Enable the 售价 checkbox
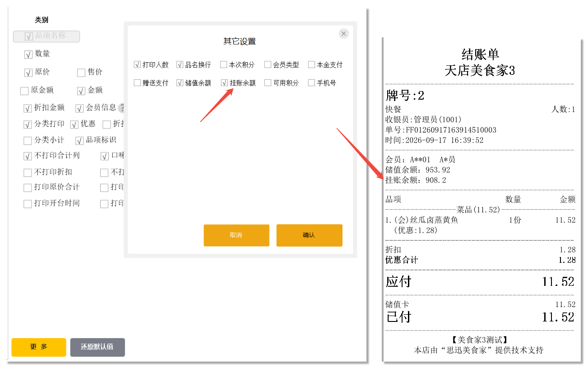Image resolution: width=588 pixels, height=367 pixels. coord(81,73)
